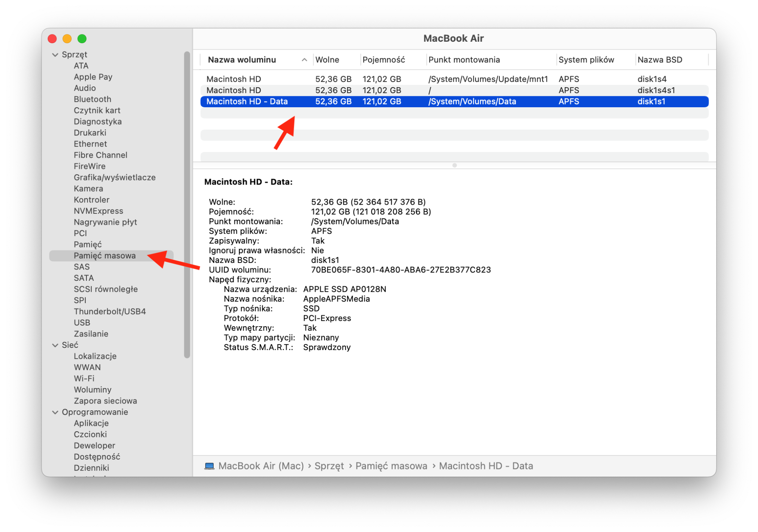758x532 pixels.
Task: Sort by System plików column header
Action: (596, 60)
